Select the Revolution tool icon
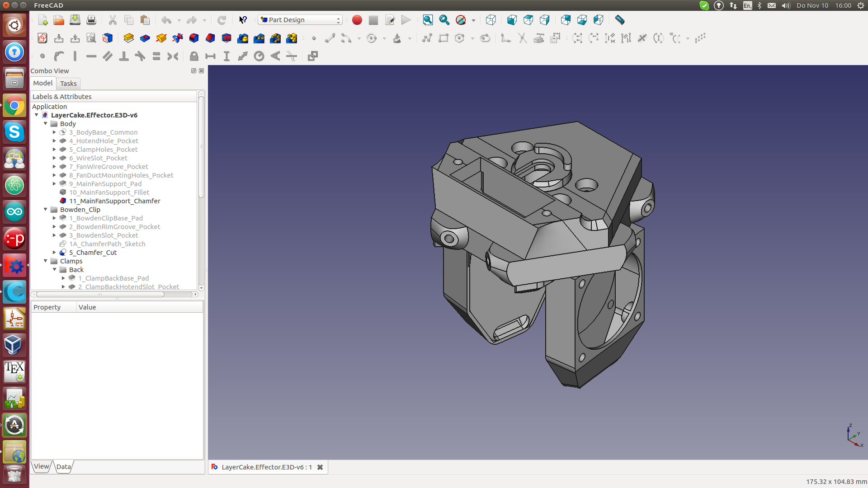The image size is (868, 488). tap(161, 38)
